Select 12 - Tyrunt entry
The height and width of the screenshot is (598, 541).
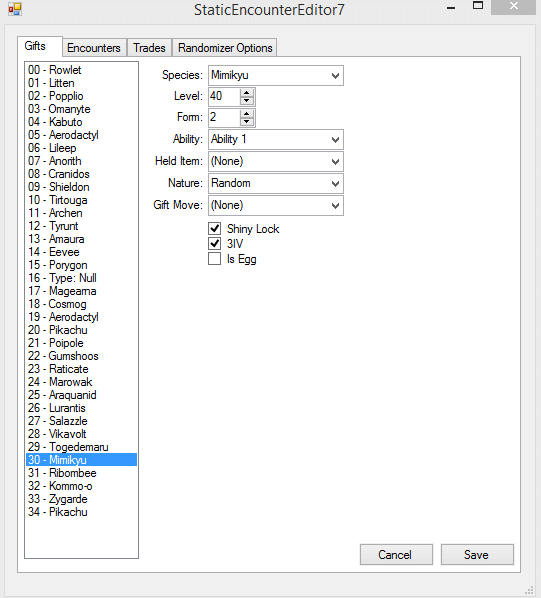(x=81, y=226)
